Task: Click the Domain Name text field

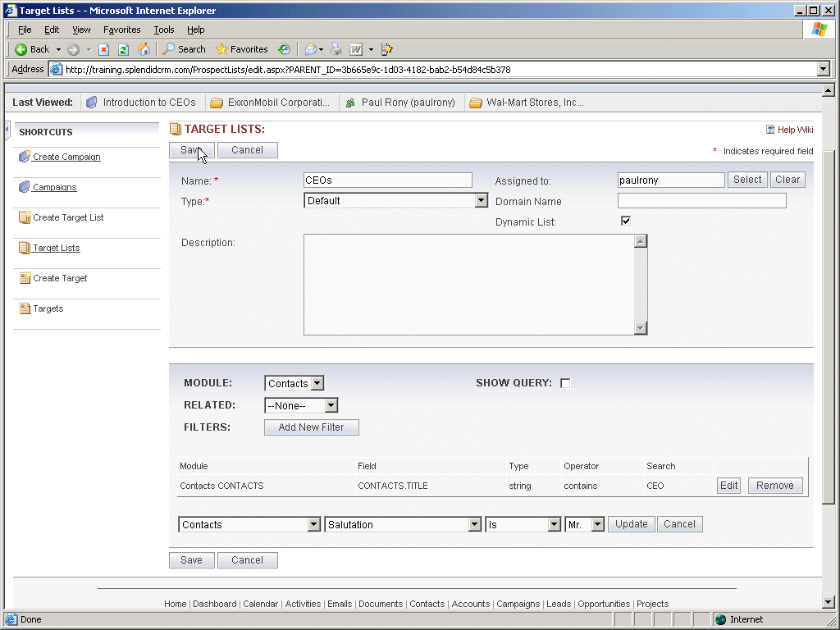Action: coord(701,201)
